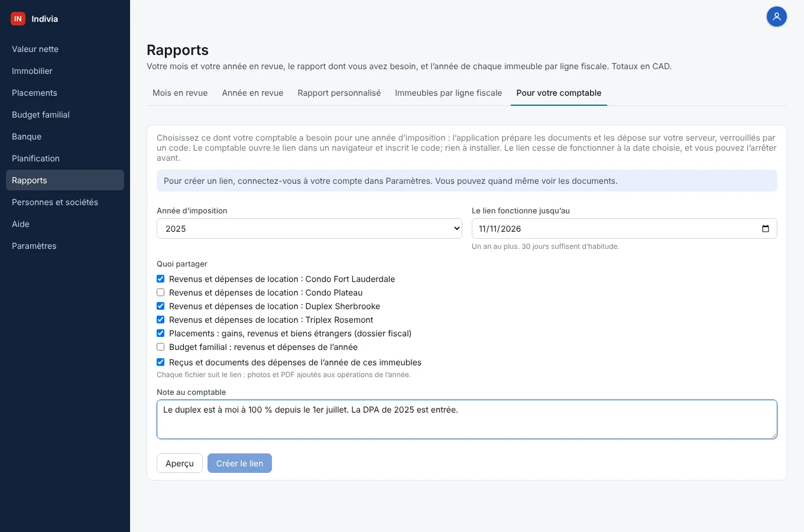Open the calendar picker icon in date field

[766, 229]
